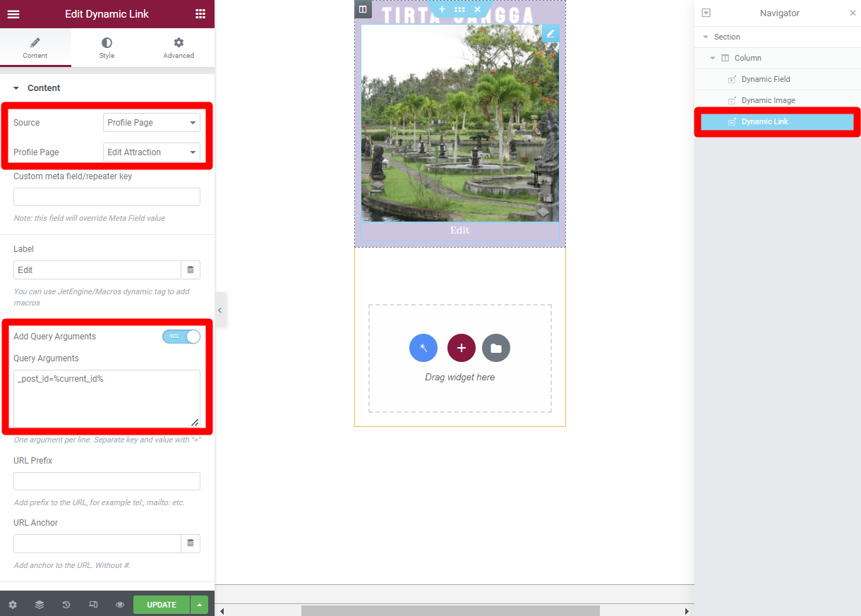Open the widgets grid panel

[200, 14]
